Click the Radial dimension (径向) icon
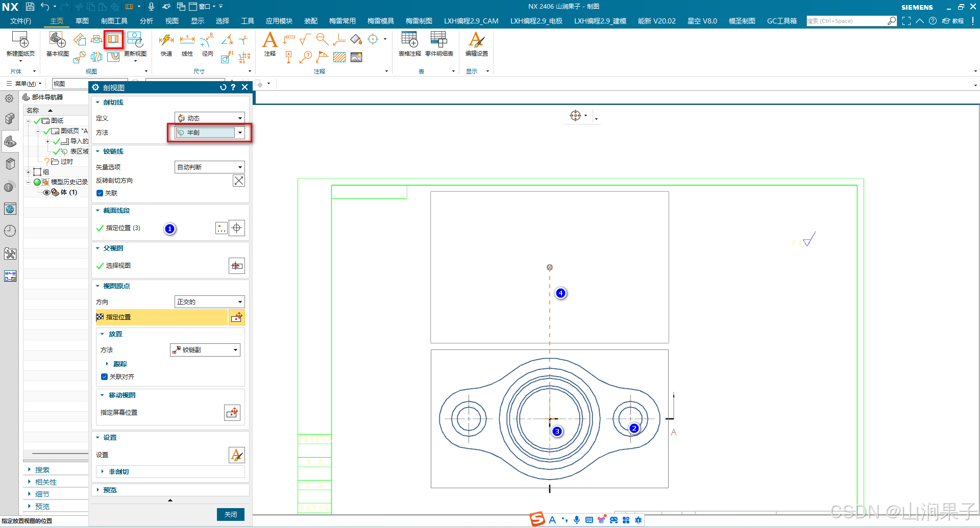 coord(207,40)
